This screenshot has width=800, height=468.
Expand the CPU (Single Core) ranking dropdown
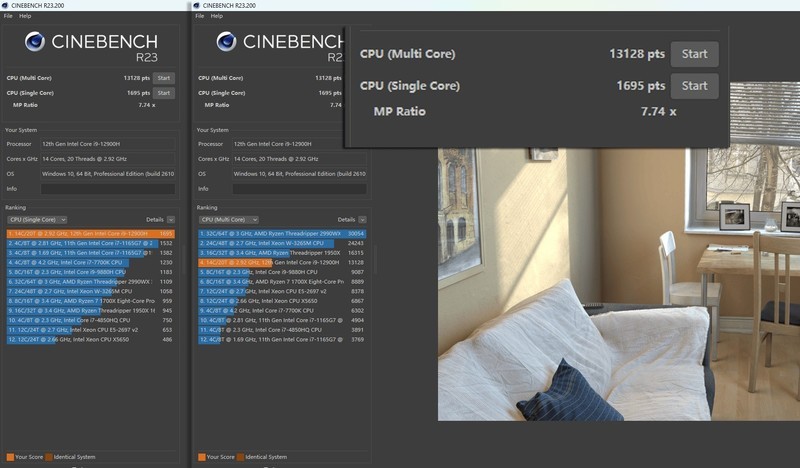(x=37, y=219)
